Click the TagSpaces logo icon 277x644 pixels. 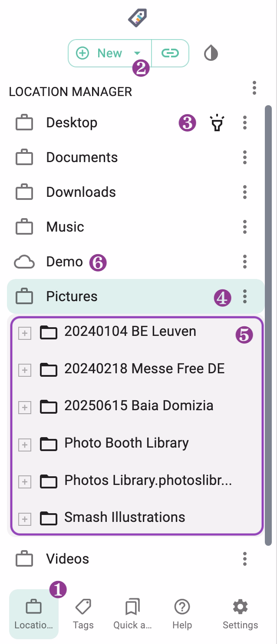tap(137, 18)
